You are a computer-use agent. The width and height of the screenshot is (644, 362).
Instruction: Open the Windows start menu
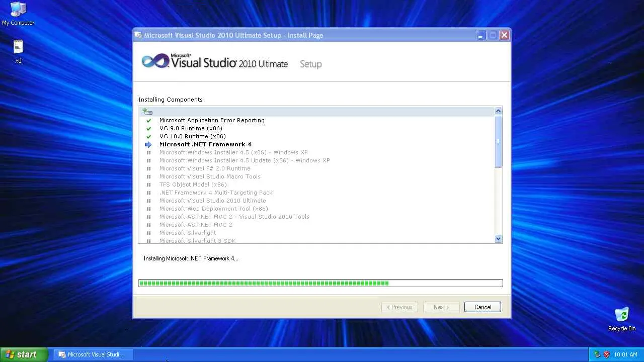[24, 354]
